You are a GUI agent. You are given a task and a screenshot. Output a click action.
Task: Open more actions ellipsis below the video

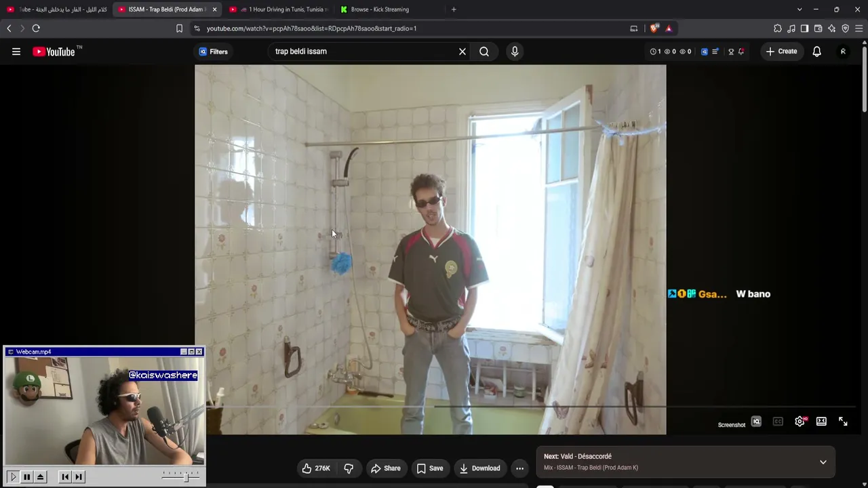(519, 468)
